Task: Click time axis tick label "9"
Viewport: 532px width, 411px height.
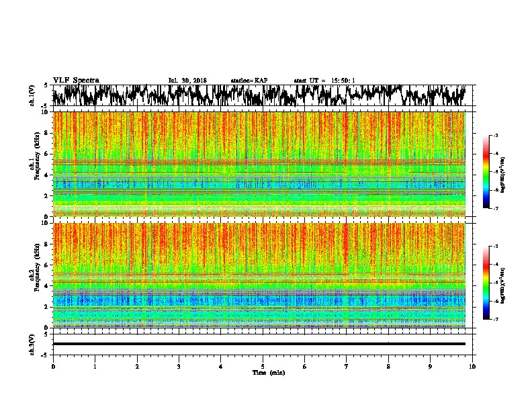Action: (430, 366)
